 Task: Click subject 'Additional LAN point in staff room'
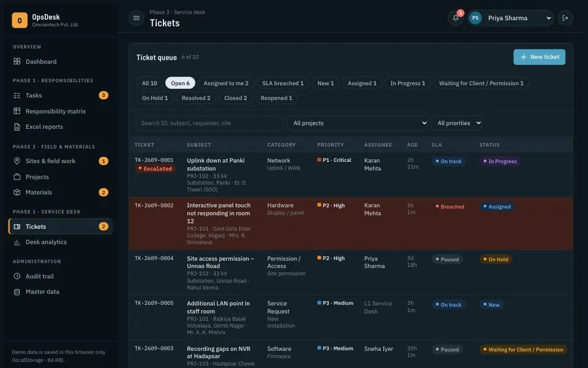tap(218, 307)
